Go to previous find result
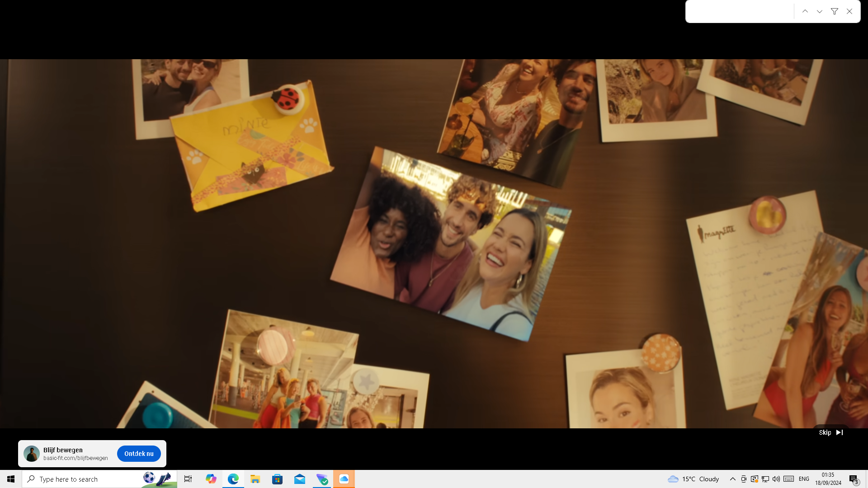 pos(805,11)
